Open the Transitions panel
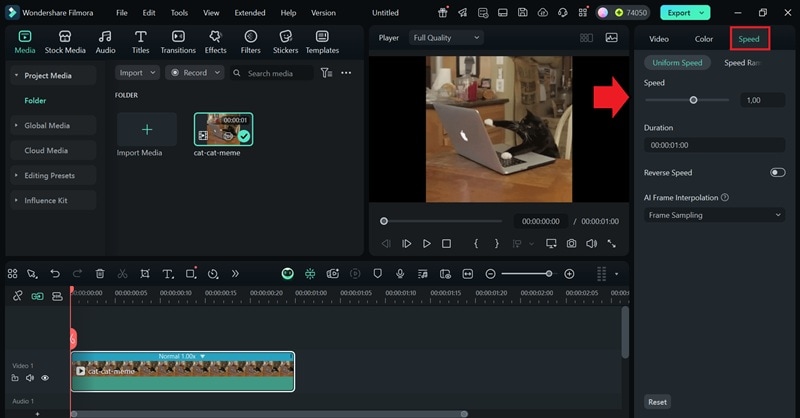The image size is (800, 418). click(178, 42)
